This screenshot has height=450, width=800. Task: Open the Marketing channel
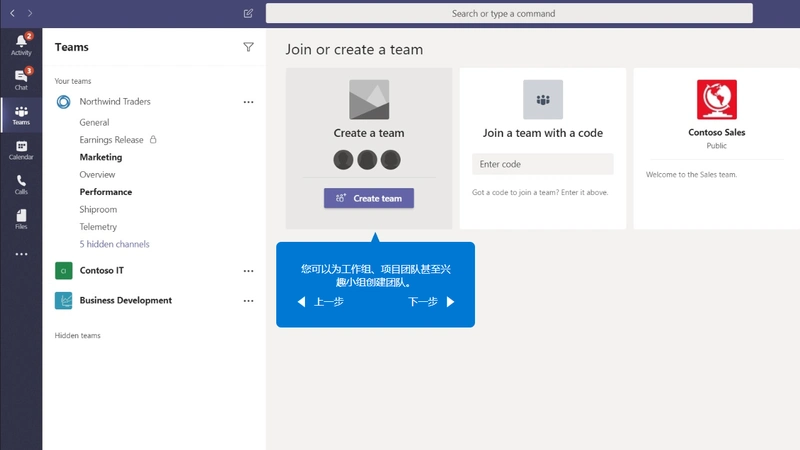coord(101,157)
